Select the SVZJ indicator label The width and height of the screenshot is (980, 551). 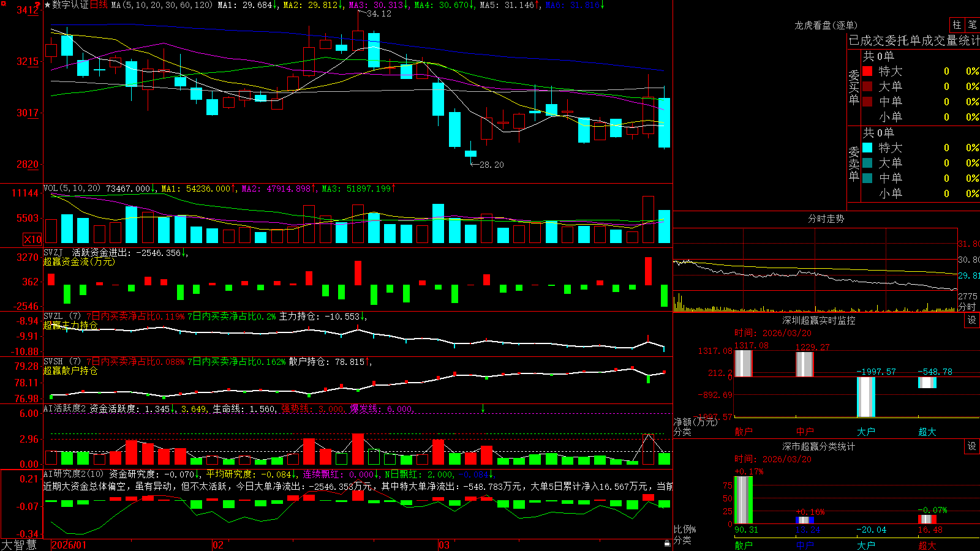[53, 253]
